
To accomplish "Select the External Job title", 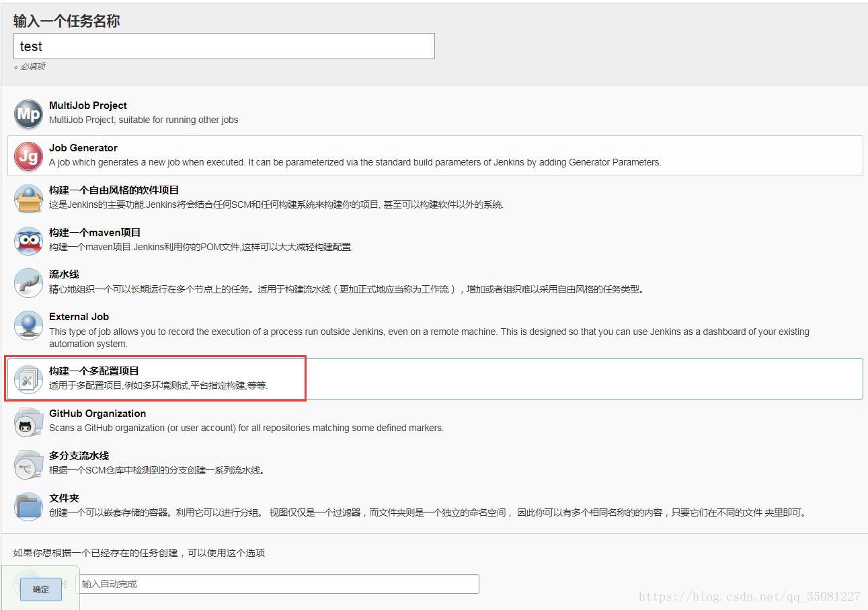I will (x=79, y=317).
